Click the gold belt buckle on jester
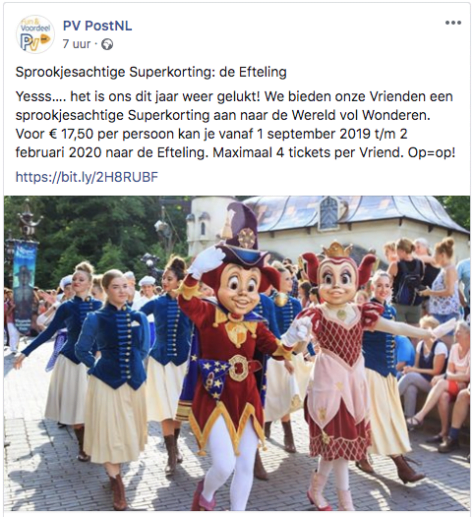Image resolution: width=475 pixels, height=517 pixels. click(x=239, y=368)
